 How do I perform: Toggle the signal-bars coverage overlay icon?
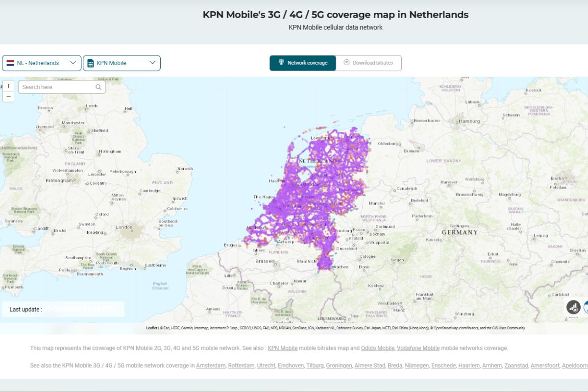point(573,307)
